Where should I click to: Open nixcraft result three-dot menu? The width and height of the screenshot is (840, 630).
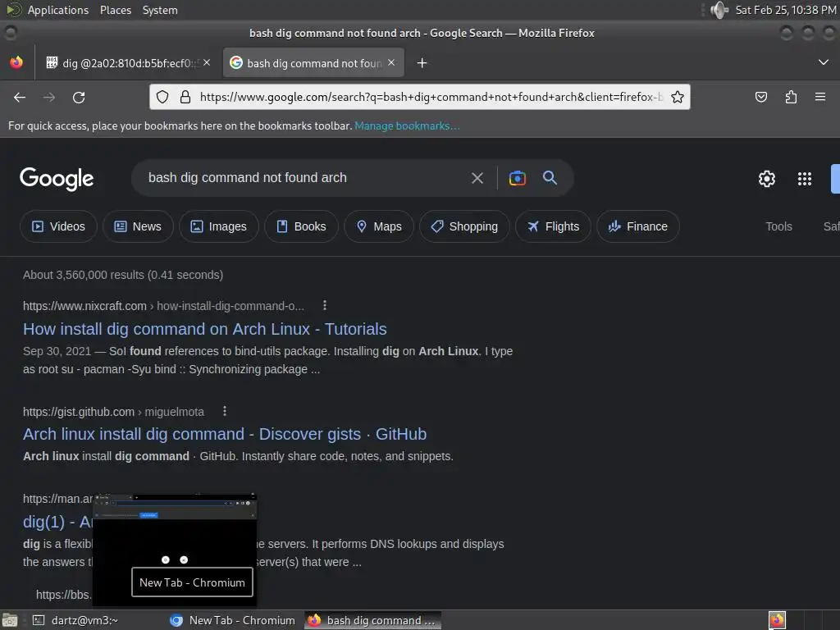point(325,305)
